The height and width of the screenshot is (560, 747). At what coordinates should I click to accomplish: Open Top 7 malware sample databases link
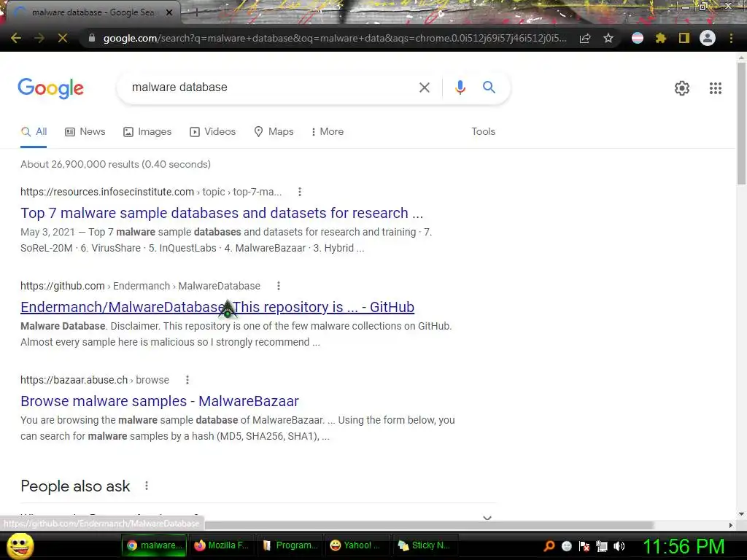222,213
